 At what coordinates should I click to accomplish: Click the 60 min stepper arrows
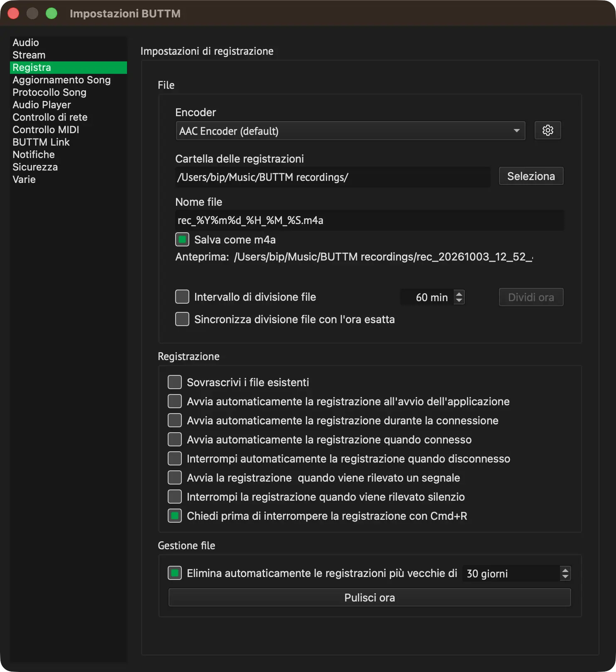tap(459, 297)
